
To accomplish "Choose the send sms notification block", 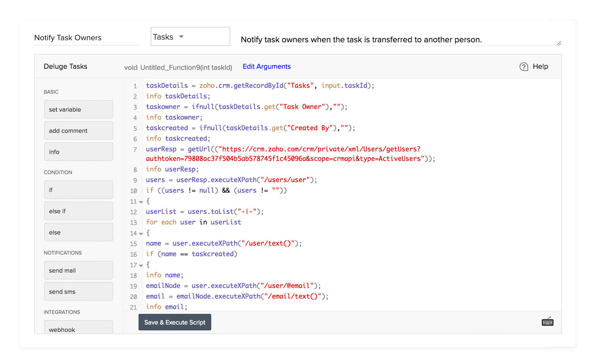I will pyautogui.click(x=78, y=292).
